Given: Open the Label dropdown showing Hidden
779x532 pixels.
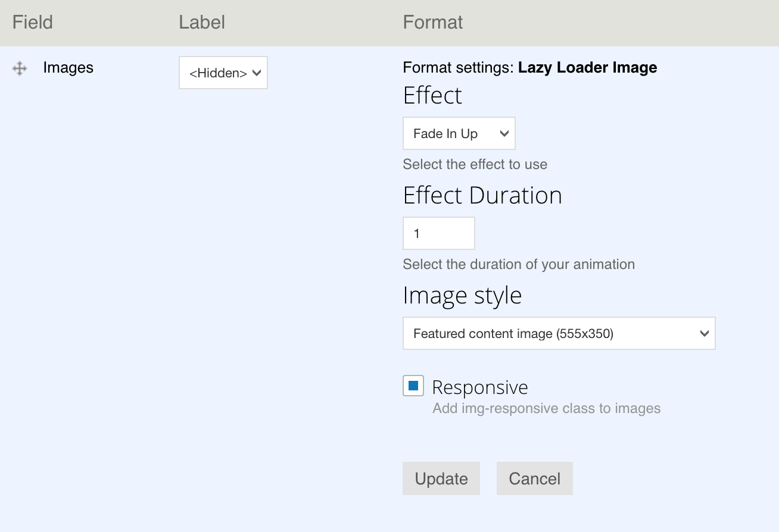Looking at the screenshot, I should [223, 72].
